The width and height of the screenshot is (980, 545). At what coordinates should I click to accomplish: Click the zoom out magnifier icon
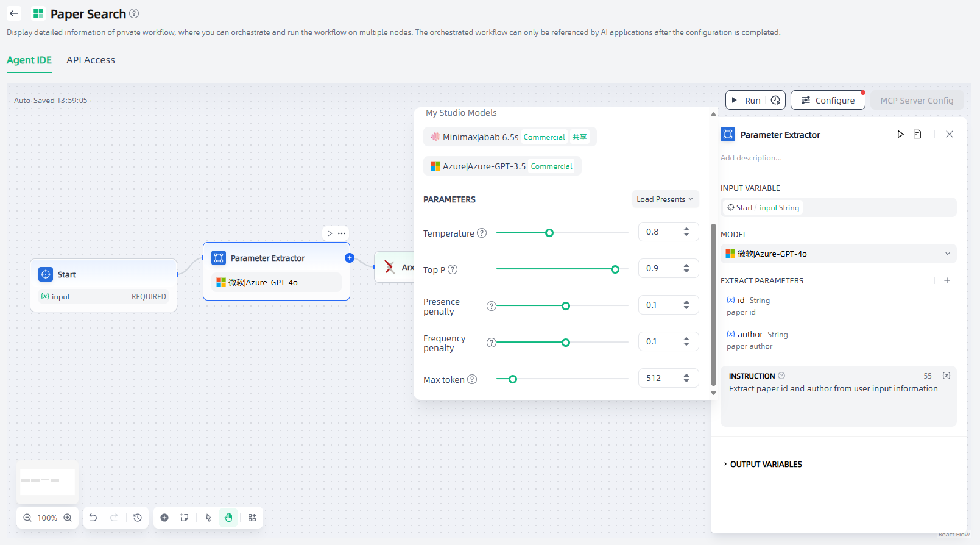point(27,518)
